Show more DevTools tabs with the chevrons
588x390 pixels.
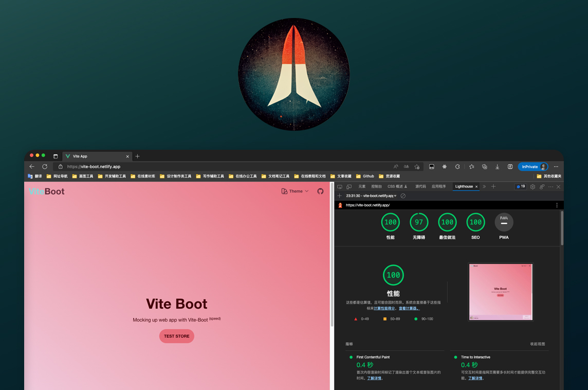point(484,187)
